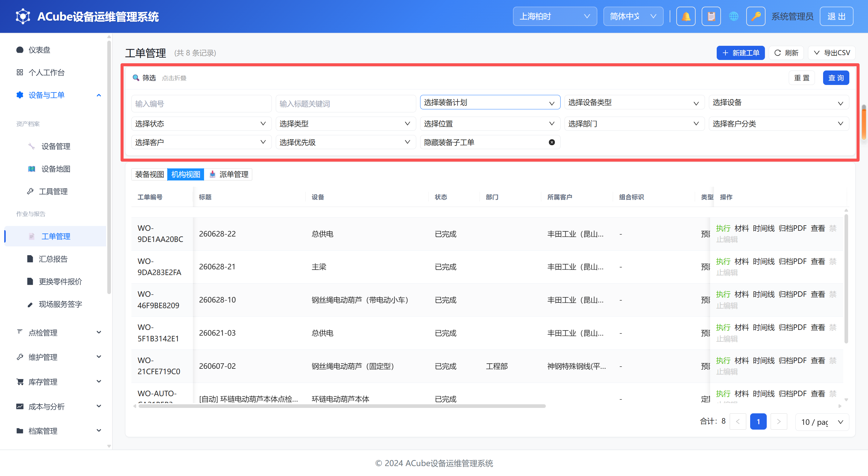Switch to 机构视图 tab
The width and height of the screenshot is (868, 476).
coord(186,174)
